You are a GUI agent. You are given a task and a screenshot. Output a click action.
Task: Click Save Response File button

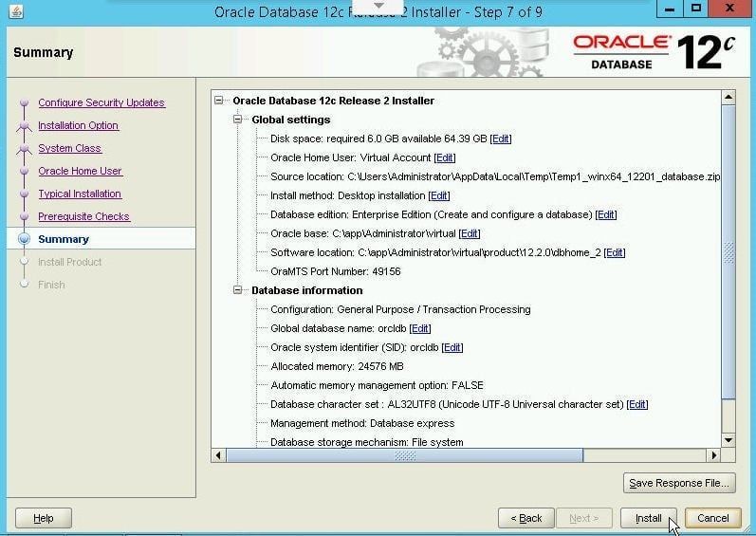tap(679, 483)
